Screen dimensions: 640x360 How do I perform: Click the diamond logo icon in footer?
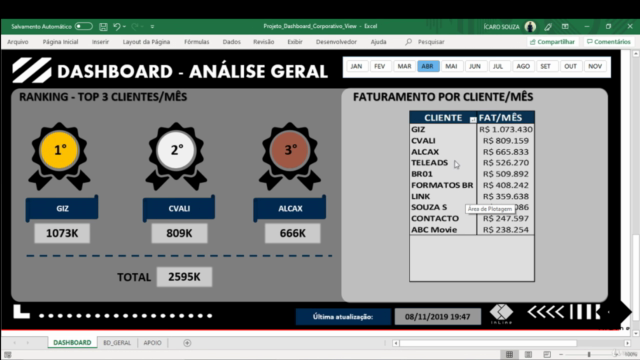click(x=501, y=313)
